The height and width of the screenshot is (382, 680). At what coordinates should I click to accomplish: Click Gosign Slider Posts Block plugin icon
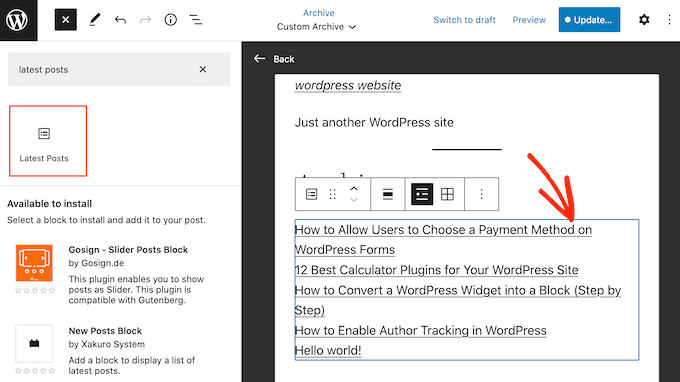34,263
